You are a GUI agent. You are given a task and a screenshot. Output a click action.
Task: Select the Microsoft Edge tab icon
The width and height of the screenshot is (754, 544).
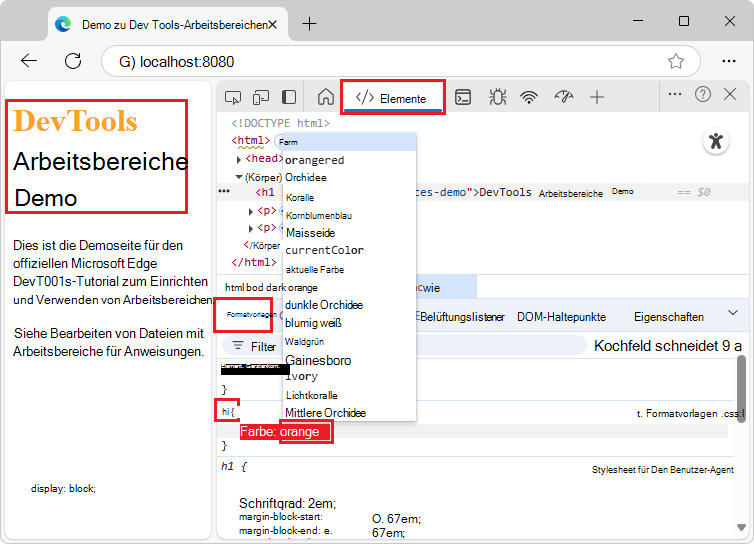point(63,24)
